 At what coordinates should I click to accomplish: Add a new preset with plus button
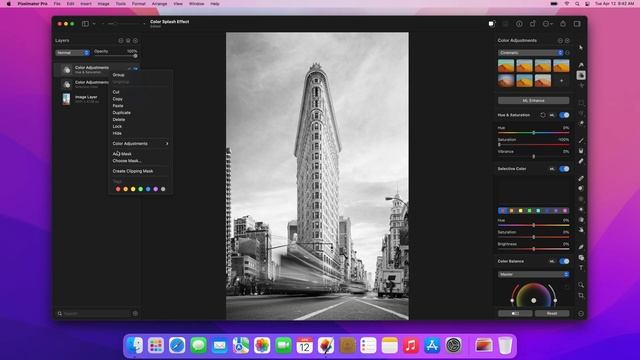pos(562,80)
